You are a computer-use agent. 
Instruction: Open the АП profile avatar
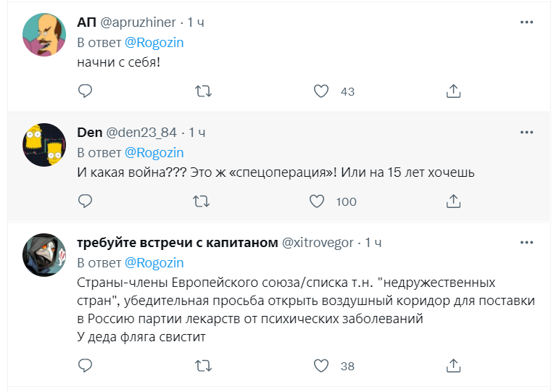coord(45,35)
